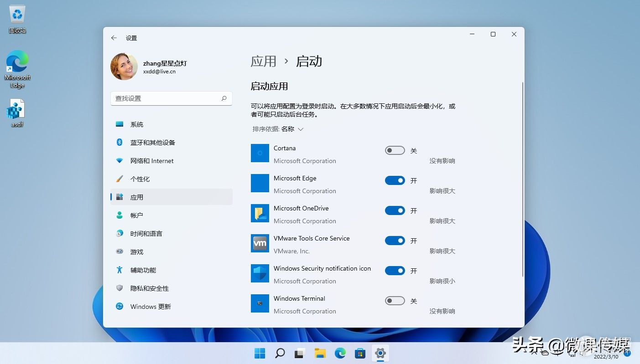Click the Microsoft OneDrive app icon

(260, 213)
